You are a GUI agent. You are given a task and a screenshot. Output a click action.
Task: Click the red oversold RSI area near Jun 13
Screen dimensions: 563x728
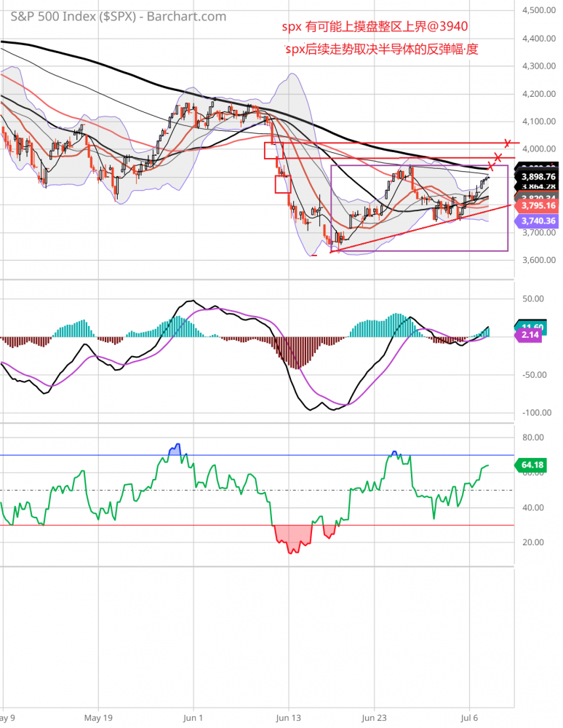[293, 537]
